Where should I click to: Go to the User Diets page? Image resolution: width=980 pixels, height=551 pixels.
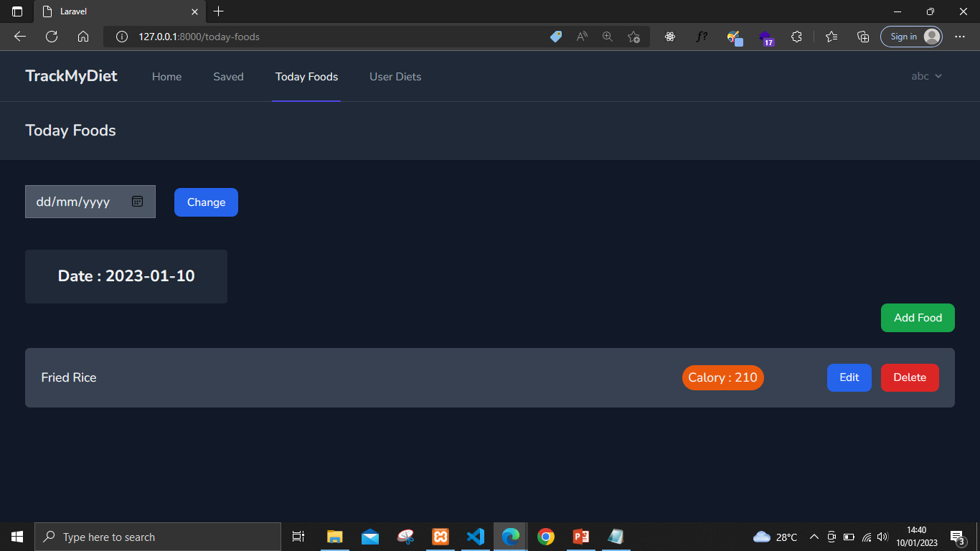395,76
